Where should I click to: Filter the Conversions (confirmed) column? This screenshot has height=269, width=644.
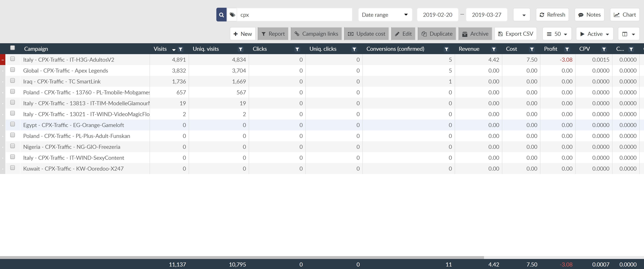446,49
